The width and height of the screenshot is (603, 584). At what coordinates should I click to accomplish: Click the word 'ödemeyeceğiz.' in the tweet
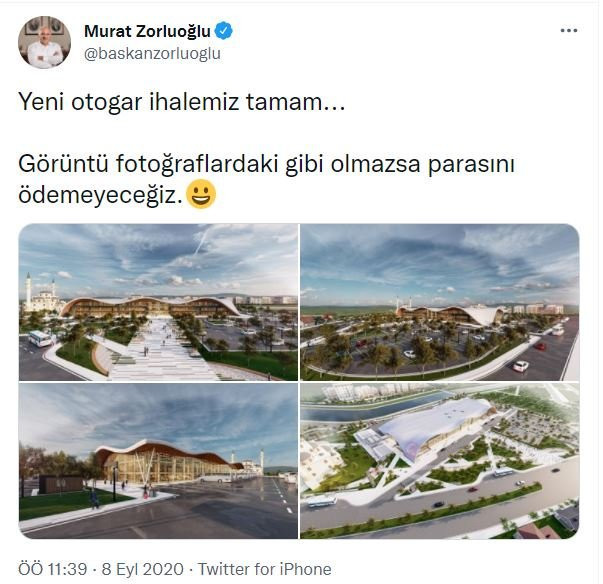(100, 195)
